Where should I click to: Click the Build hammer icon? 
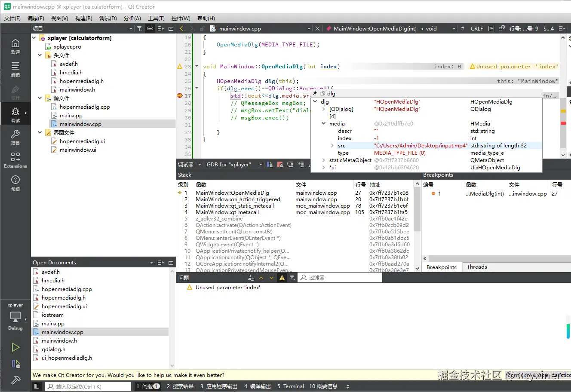pos(15,380)
